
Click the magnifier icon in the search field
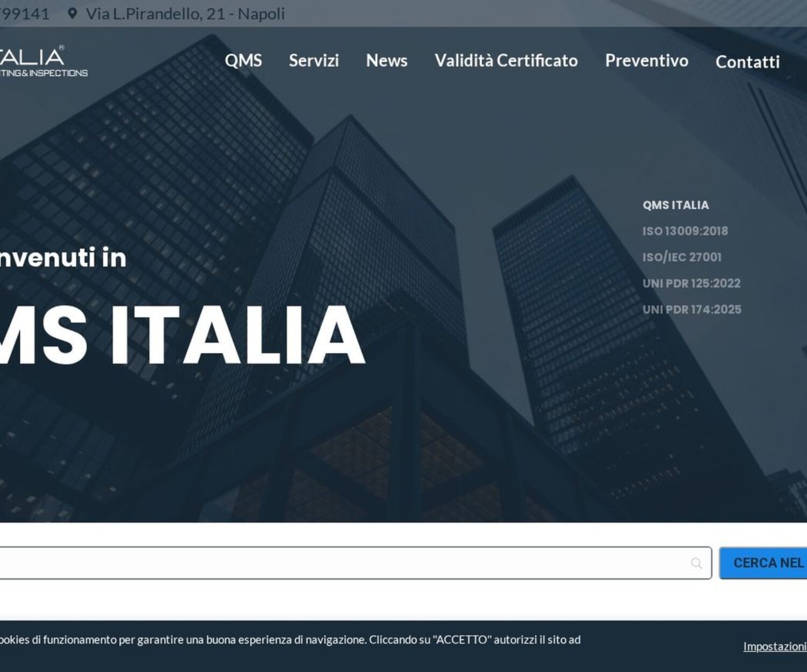coord(697,563)
